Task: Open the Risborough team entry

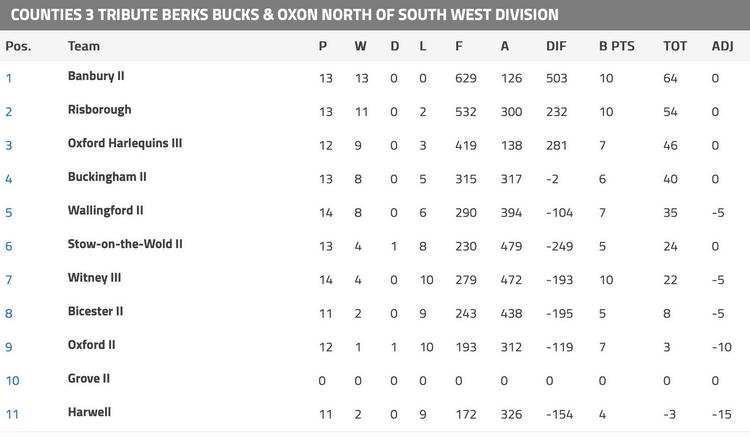Action: 99,110
